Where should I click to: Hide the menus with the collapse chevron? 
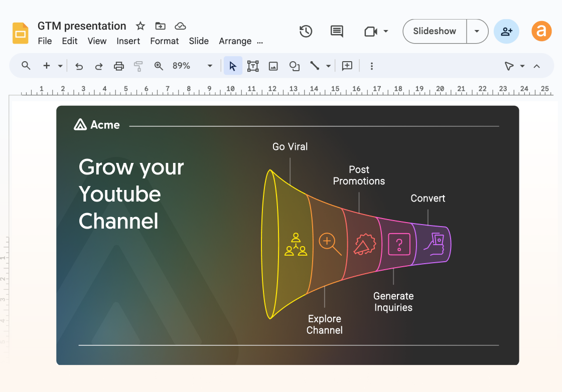536,66
